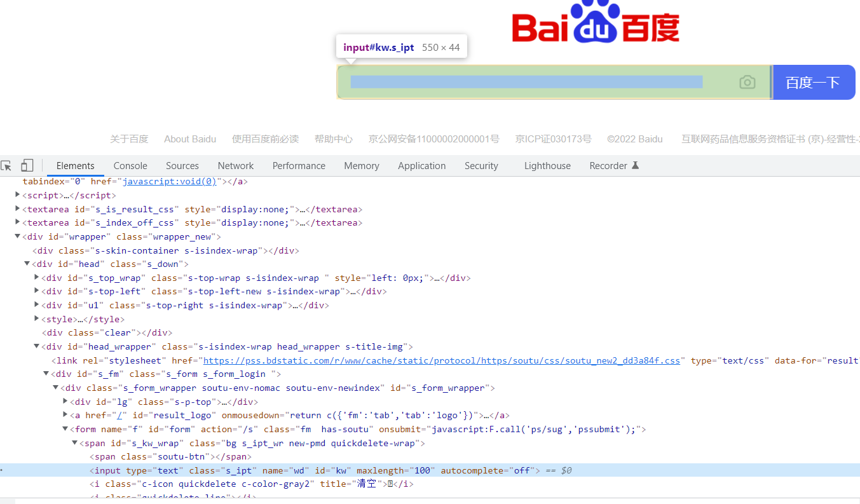Collapse the form#form node

point(65,429)
